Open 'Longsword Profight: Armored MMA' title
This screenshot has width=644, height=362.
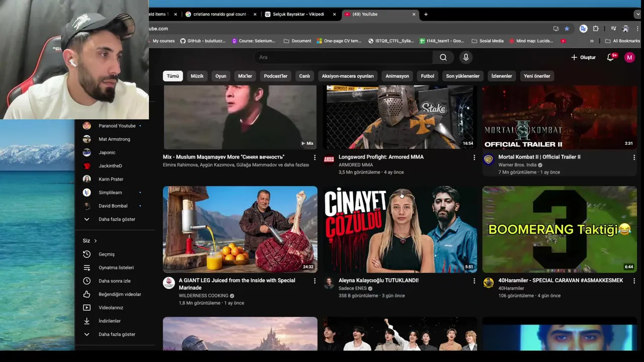pos(381,157)
